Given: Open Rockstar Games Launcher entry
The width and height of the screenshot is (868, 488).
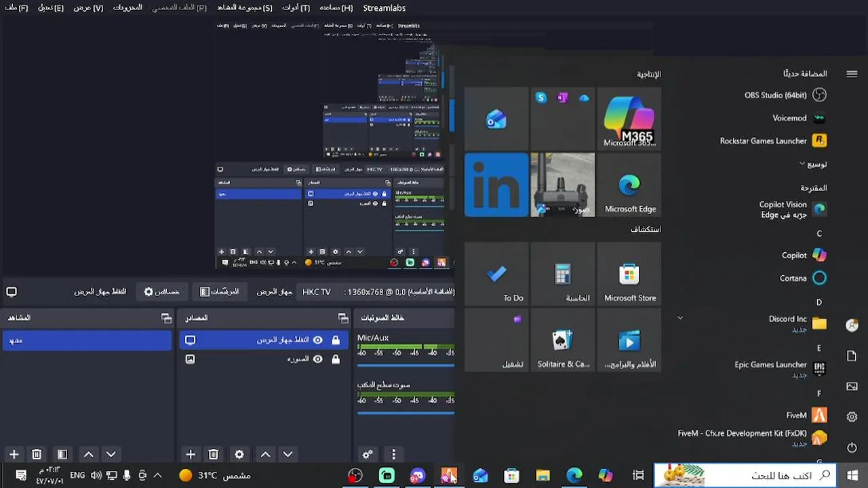Looking at the screenshot, I should 773,141.
